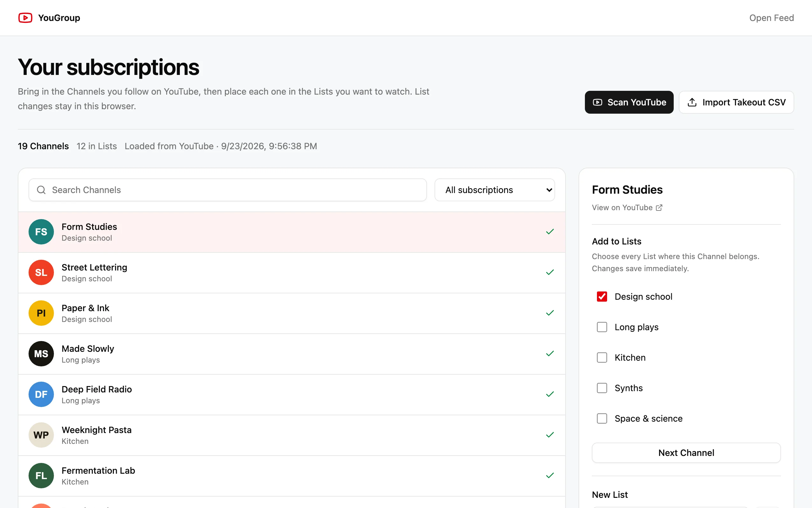Open the Open Feed page
The height and width of the screenshot is (508, 812).
click(x=771, y=18)
